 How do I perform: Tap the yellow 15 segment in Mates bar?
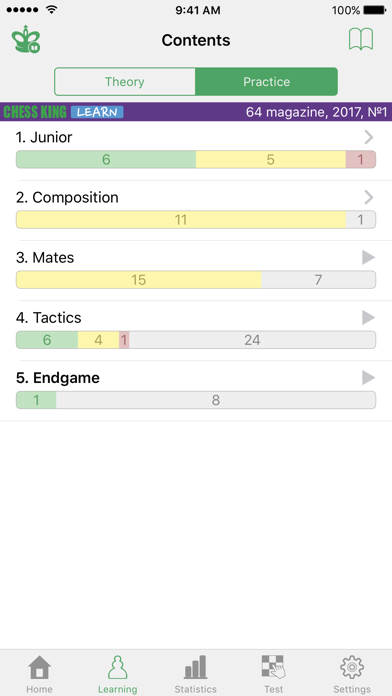point(139,280)
